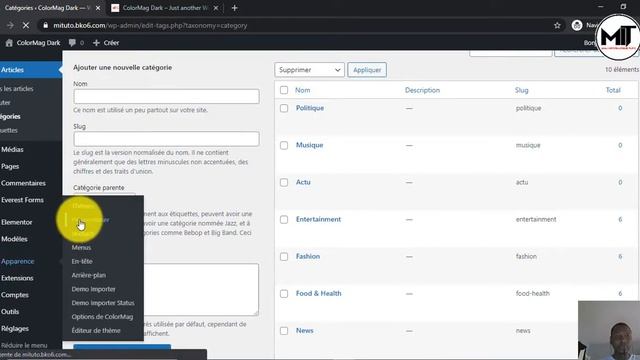Image resolution: width=640 pixels, height=360 pixels.
Task: Click the Créer plus button
Action: click(x=106, y=42)
